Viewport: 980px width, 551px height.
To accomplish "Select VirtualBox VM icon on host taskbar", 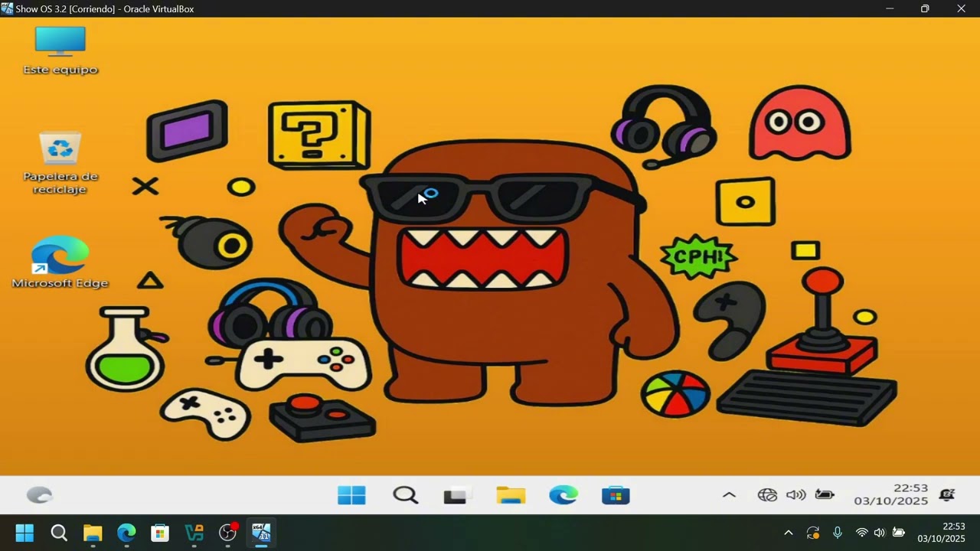I will point(261,533).
